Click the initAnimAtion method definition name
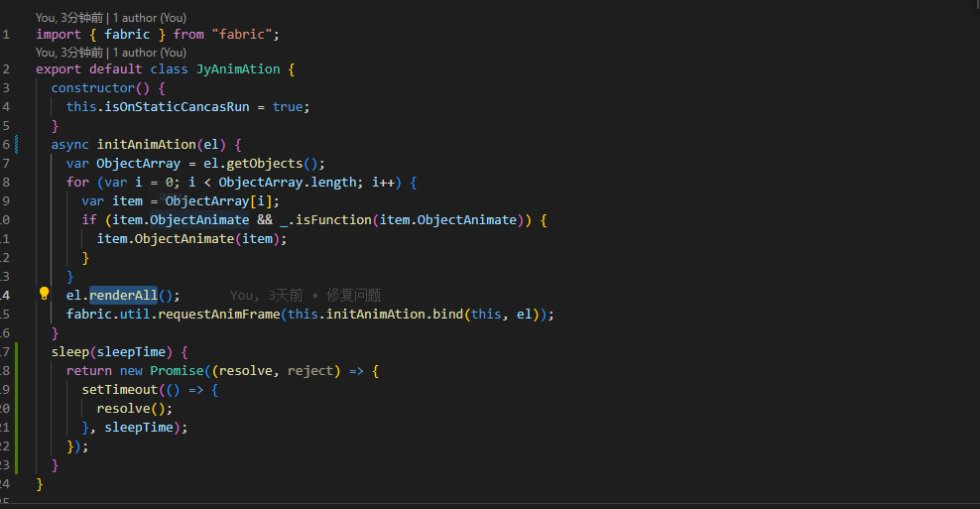Screen dimensions: 980x509 [146, 145]
